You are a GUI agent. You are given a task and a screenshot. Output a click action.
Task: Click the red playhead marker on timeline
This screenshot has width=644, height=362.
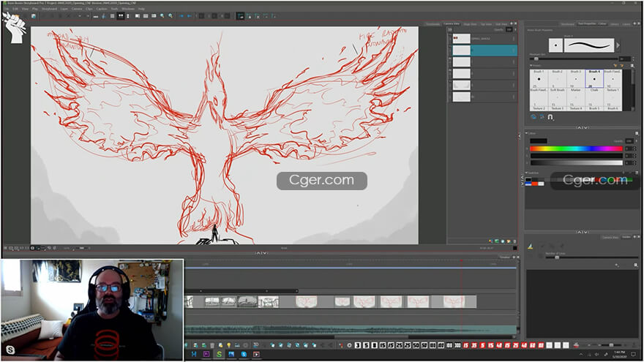point(461,260)
